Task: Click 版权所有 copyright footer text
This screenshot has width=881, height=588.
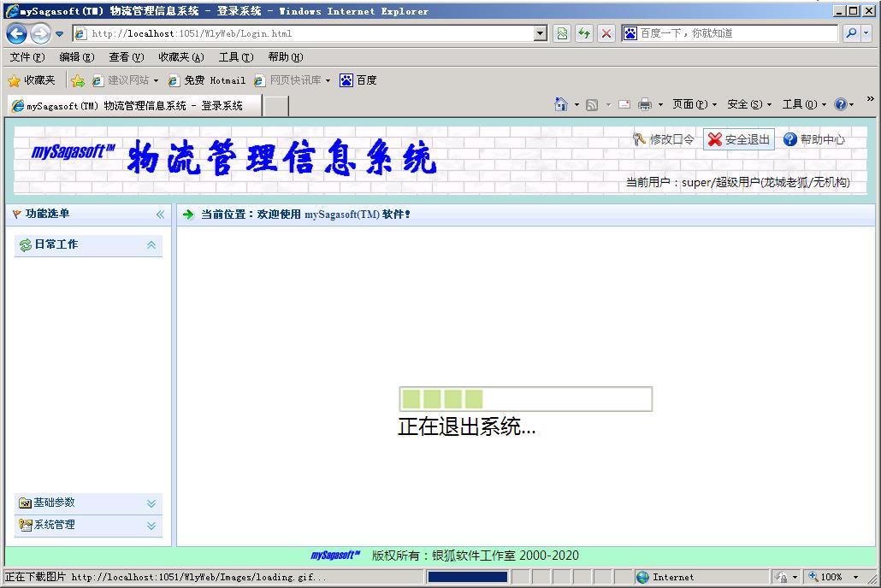Action: (476, 556)
